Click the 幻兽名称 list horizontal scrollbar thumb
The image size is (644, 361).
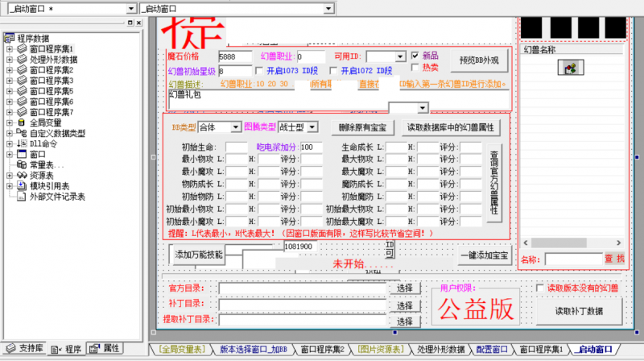[559, 243]
